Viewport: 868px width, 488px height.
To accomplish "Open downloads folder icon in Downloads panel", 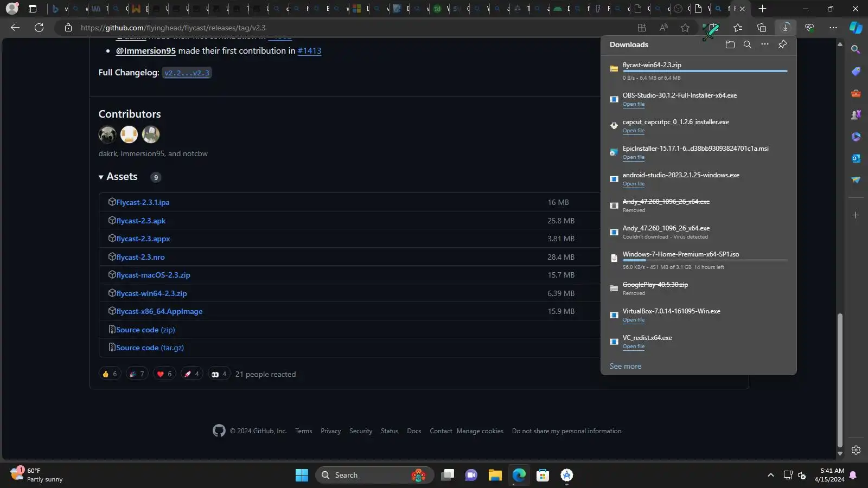I will [730, 44].
